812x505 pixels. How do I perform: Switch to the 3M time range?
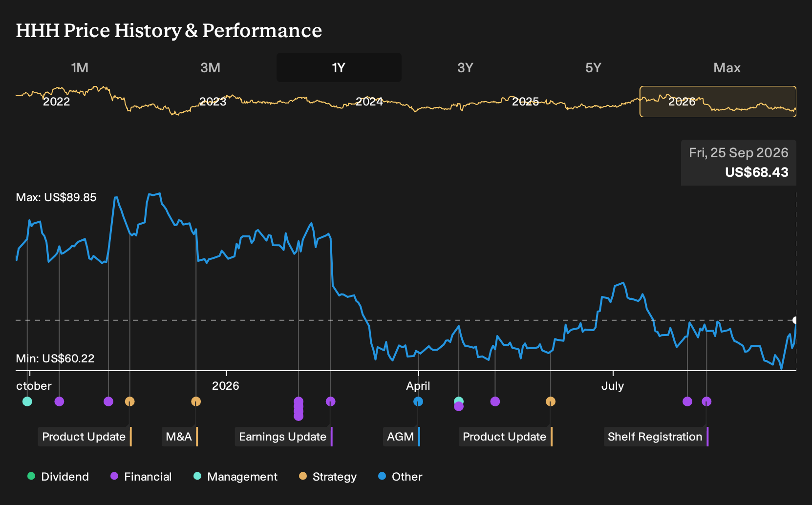click(210, 67)
